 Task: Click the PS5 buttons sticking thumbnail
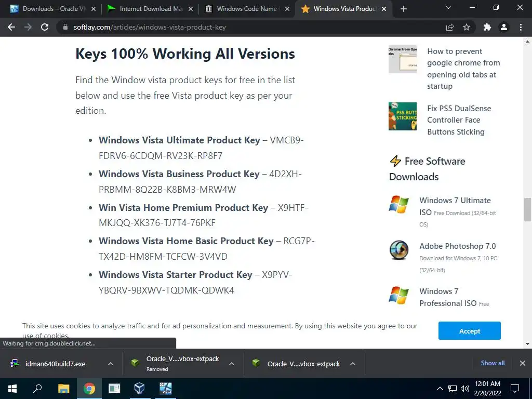403,116
